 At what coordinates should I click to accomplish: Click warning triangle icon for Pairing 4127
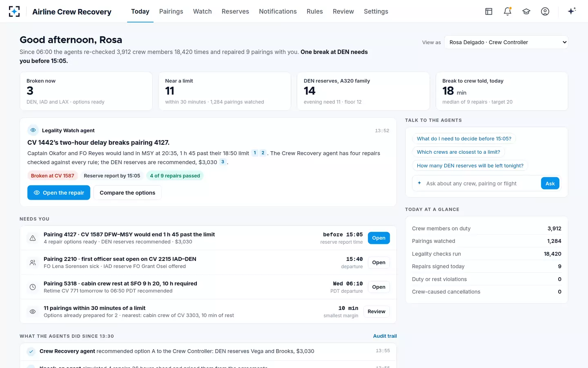33,238
